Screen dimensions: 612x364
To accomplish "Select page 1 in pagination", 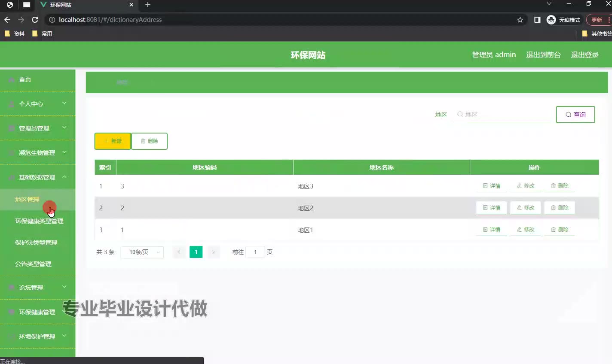I will [196, 252].
